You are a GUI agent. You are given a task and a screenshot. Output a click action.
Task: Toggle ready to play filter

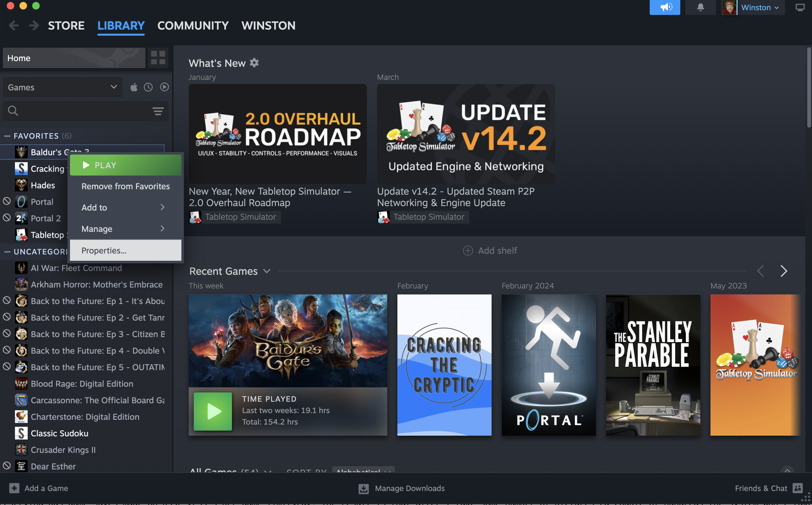(164, 87)
